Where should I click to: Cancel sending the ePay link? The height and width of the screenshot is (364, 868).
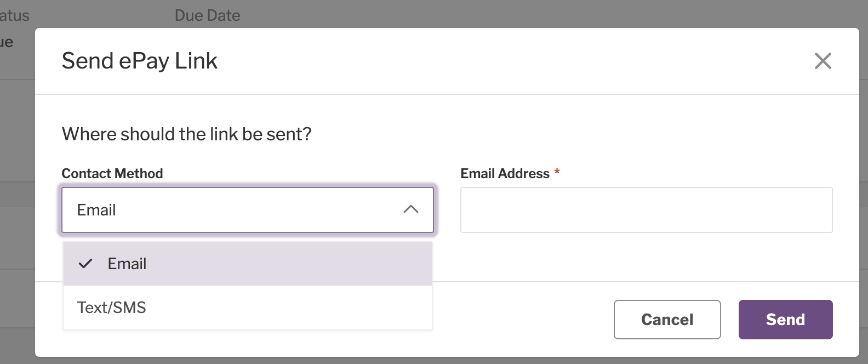(667, 320)
